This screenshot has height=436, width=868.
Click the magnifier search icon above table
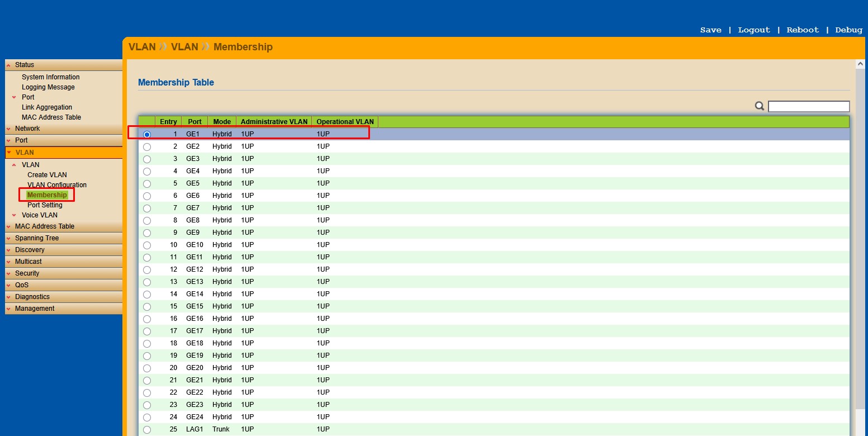click(x=760, y=106)
